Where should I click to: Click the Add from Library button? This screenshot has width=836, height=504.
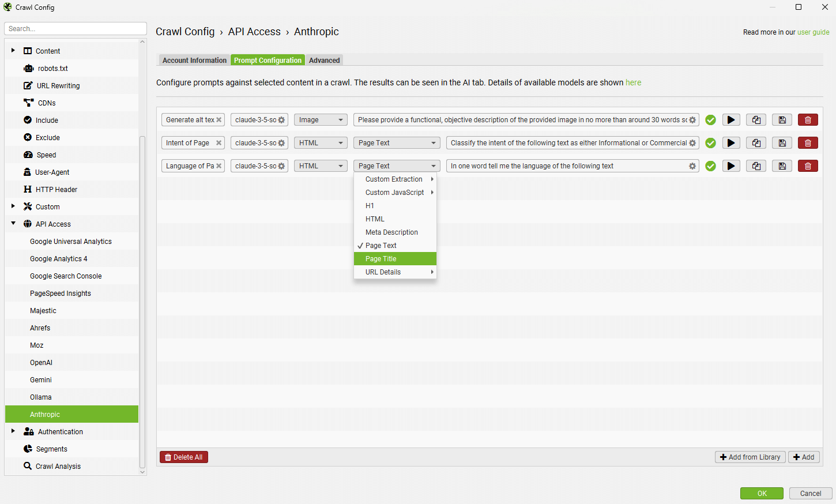pos(750,457)
